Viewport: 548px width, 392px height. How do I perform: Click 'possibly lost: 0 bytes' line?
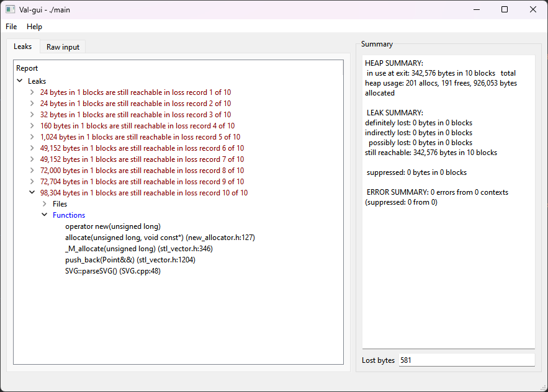pos(420,143)
